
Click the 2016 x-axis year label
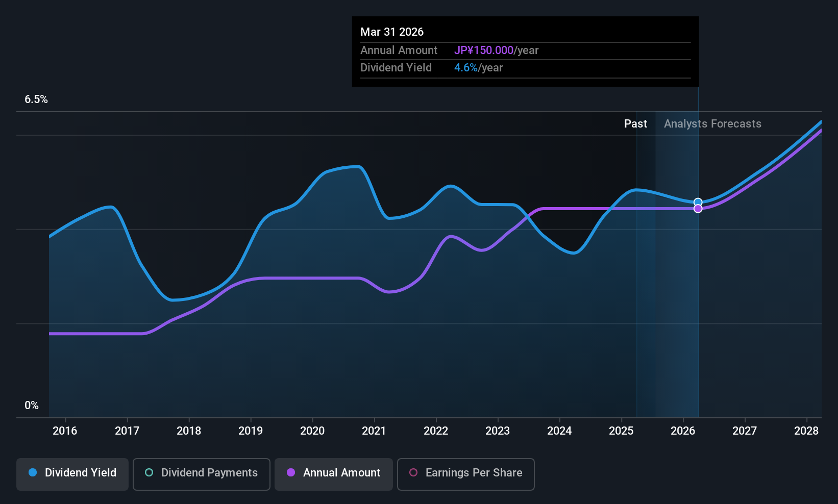[65, 431]
